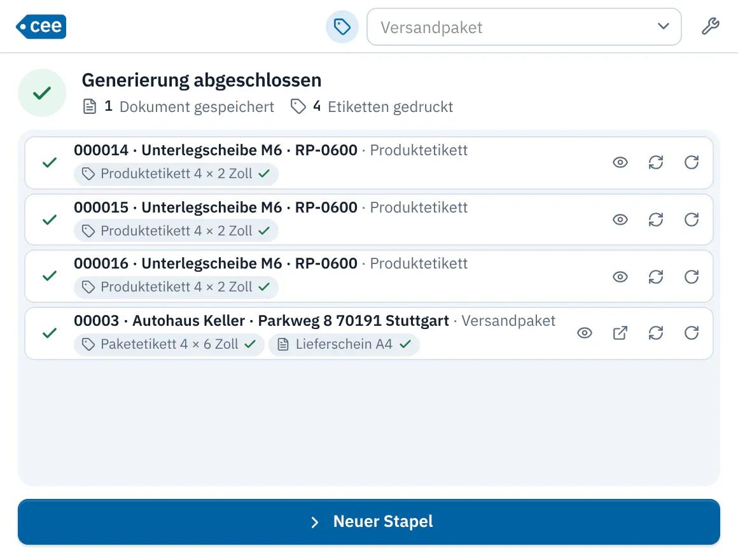Regenerate row 000016 with double-arrow sync icon
Screen dimensions: 738x560
[x=656, y=277]
